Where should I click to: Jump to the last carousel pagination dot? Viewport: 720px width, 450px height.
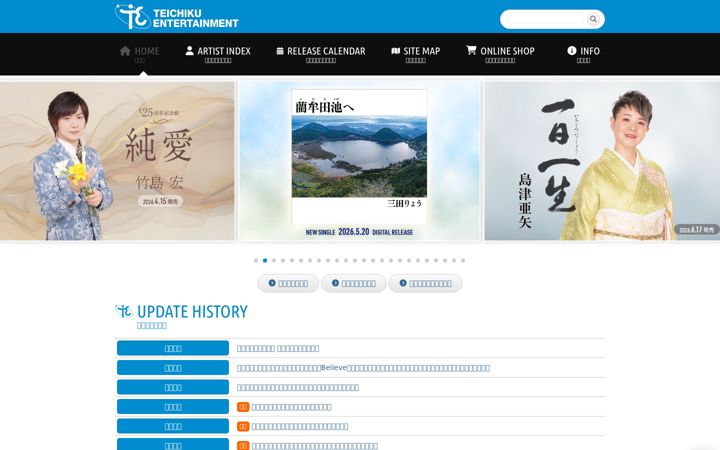pyautogui.click(x=463, y=260)
